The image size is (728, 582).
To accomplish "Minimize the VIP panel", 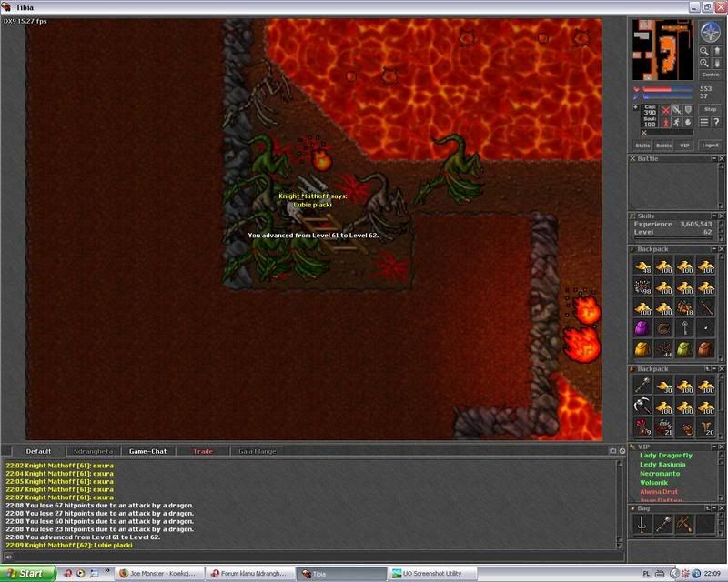I will click(714, 447).
